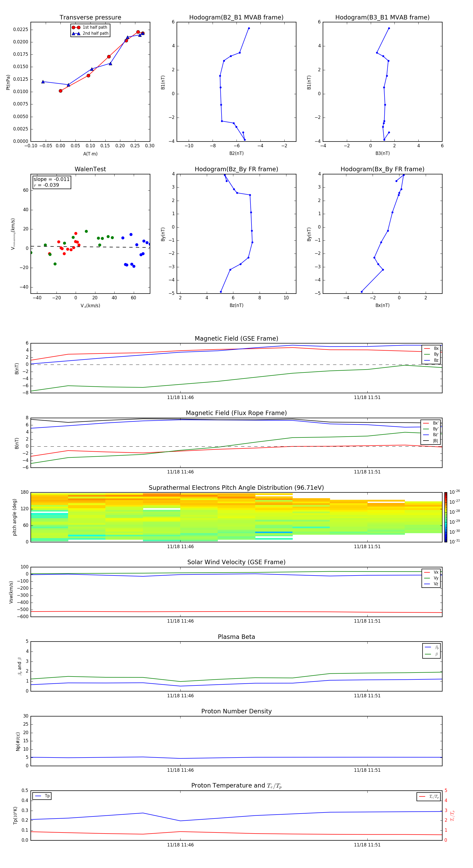
Task: Click the 'Proton Number Density' title
Action: coord(236,711)
